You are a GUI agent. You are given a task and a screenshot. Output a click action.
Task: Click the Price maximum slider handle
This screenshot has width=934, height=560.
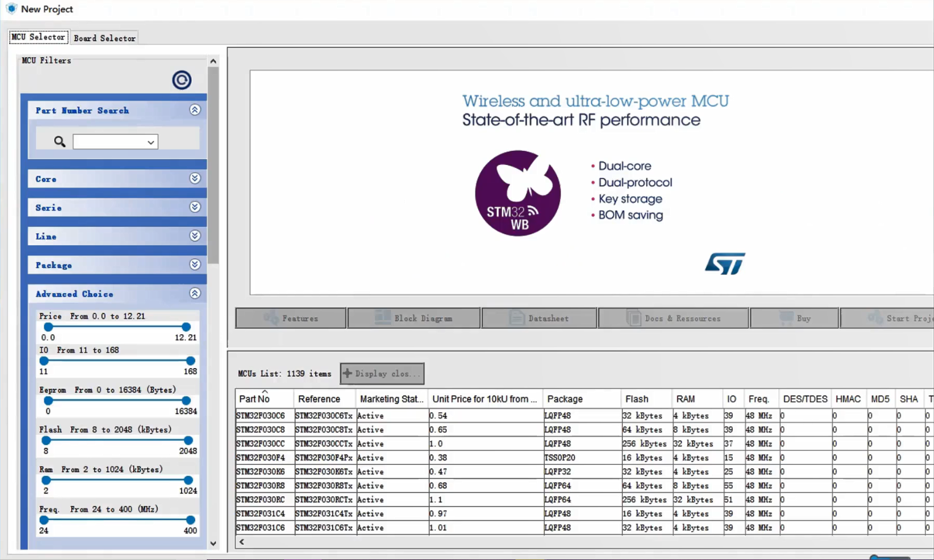[186, 327]
